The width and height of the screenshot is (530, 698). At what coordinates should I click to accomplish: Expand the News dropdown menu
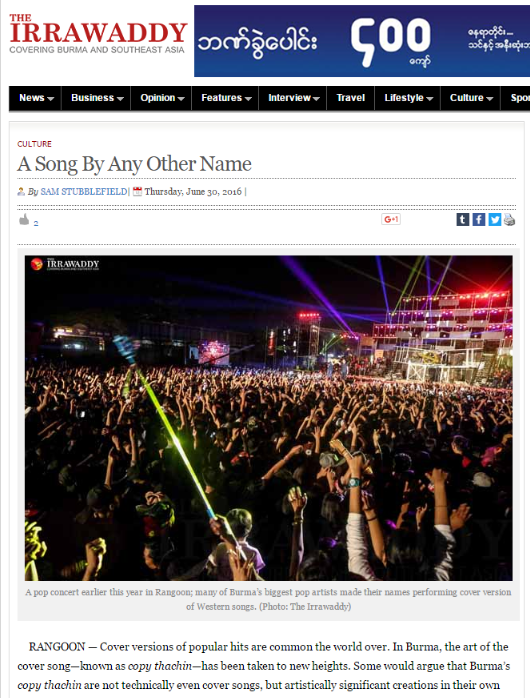[36, 98]
